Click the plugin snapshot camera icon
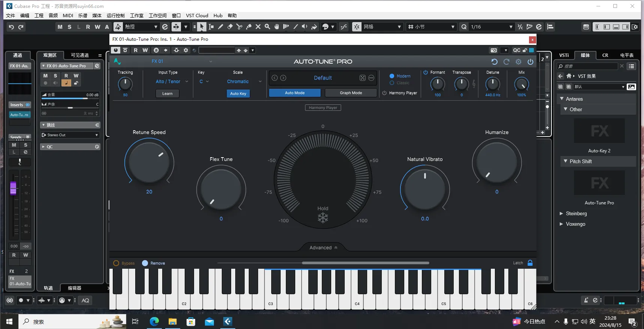Viewport: 644px width, 329px height. tap(494, 50)
